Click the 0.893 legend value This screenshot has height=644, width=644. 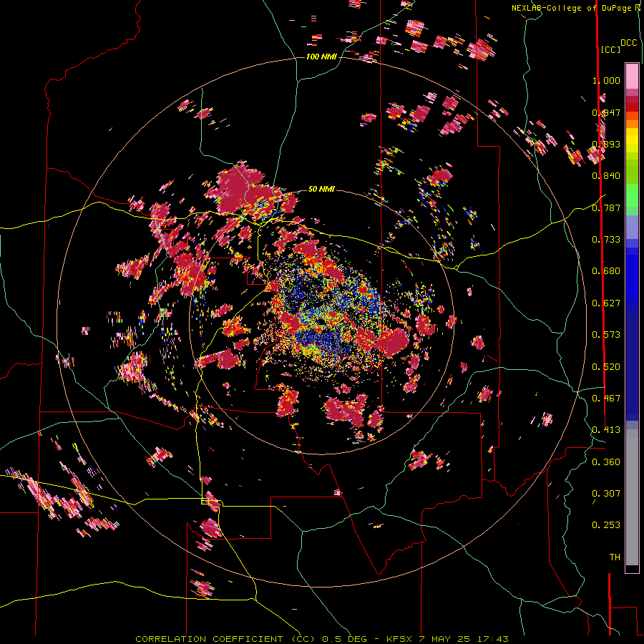[x=606, y=144]
